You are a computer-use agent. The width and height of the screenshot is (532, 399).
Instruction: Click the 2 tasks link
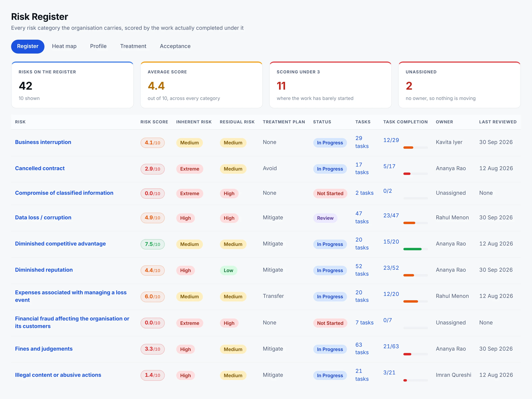click(364, 193)
